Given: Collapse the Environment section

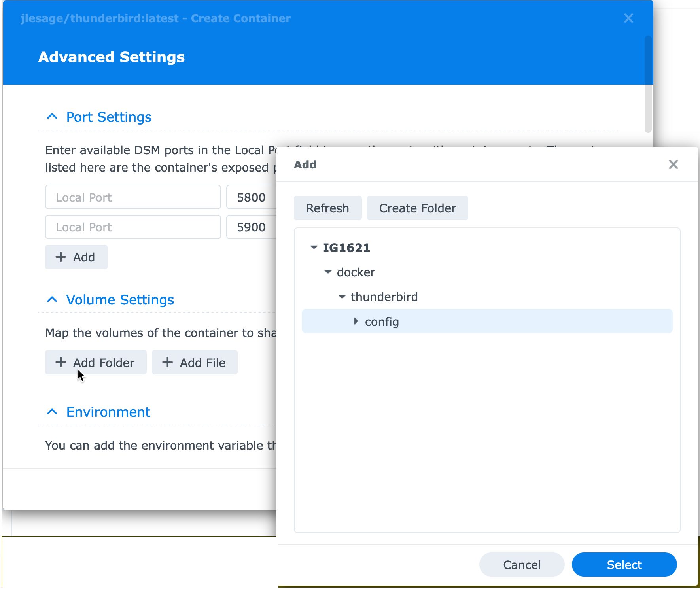Looking at the screenshot, I should [x=52, y=412].
